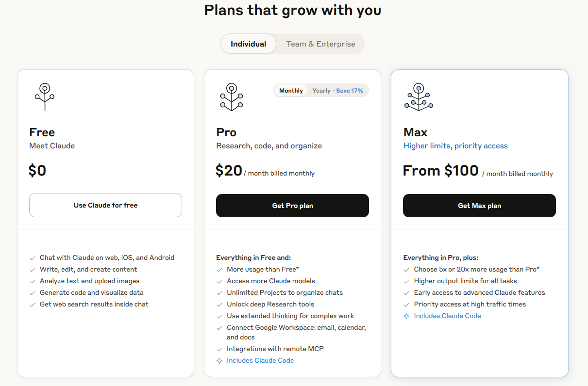Open 'Includes Claude Code' link under Max

click(x=447, y=316)
